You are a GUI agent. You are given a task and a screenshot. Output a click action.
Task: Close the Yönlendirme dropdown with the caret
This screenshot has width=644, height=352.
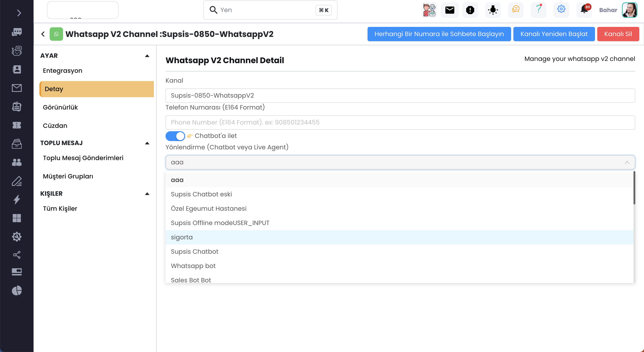tap(627, 162)
